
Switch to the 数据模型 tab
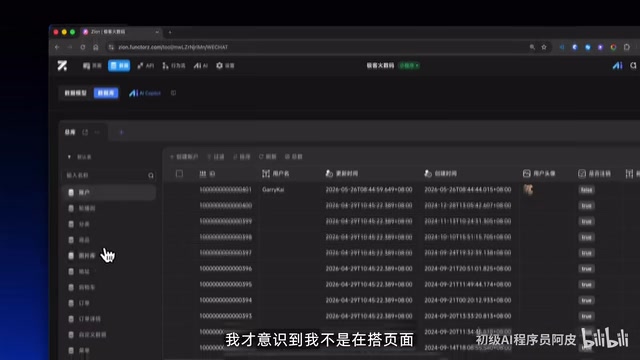point(76,93)
